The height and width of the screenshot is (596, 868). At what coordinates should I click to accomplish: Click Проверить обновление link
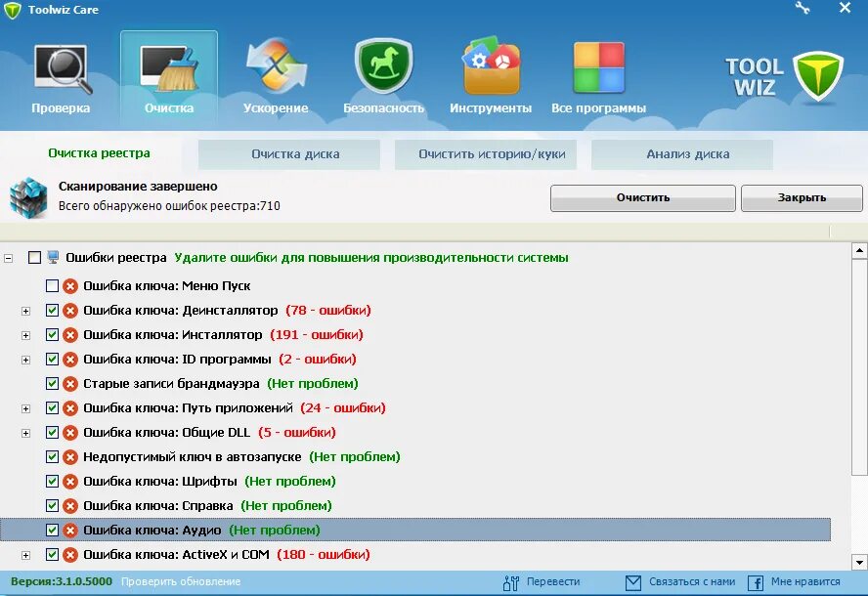(181, 580)
